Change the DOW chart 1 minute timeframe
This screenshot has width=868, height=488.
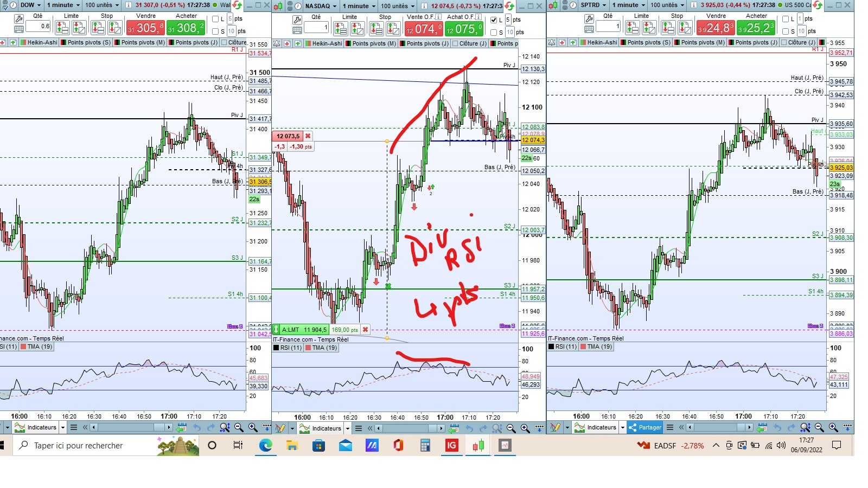click(x=63, y=5)
